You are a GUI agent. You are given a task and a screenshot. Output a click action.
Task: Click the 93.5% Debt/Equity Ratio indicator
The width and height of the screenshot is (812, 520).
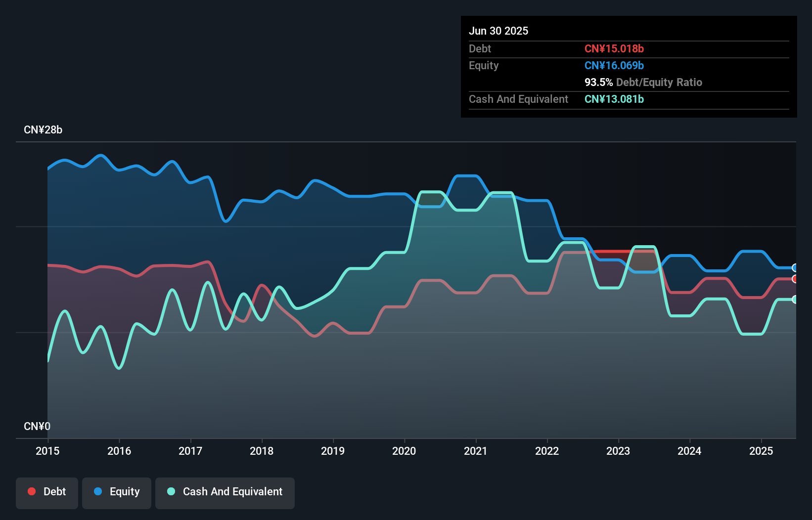643,82
